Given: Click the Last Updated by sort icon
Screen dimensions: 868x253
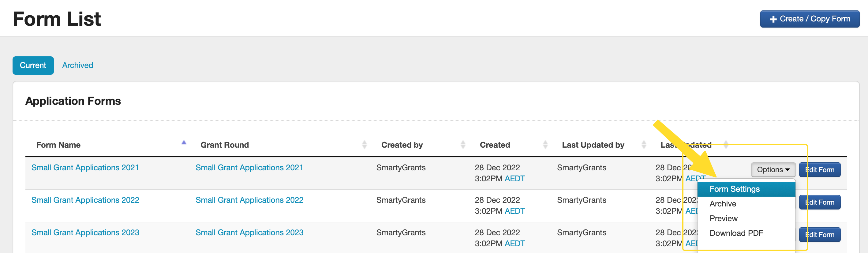Looking at the screenshot, I should tap(644, 145).
